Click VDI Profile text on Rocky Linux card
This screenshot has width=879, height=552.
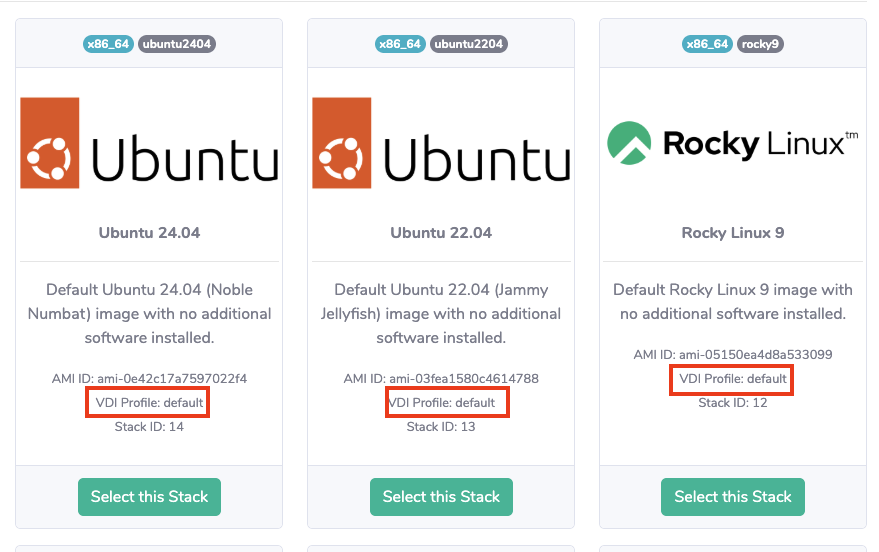733,380
